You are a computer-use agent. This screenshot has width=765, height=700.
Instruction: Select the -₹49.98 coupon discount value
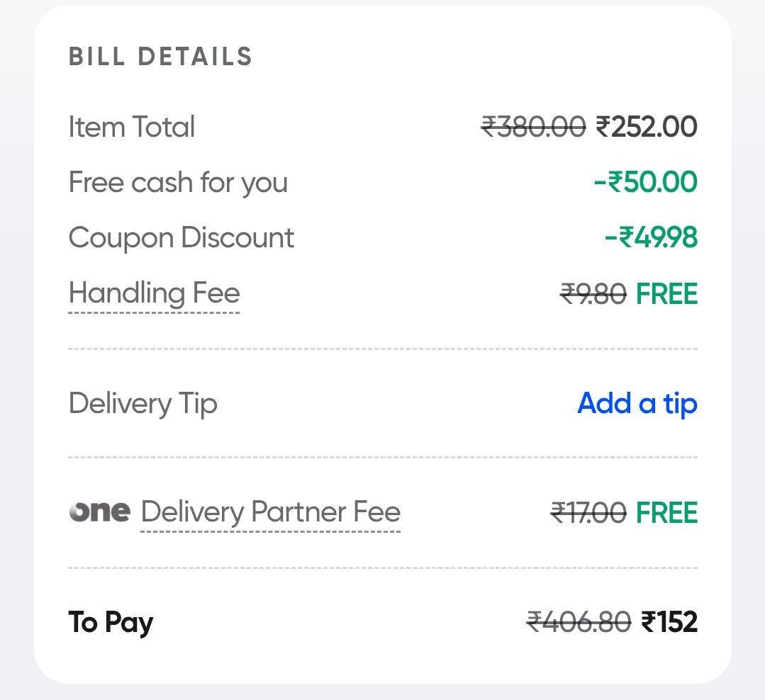pyautogui.click(x=651, y=238)
